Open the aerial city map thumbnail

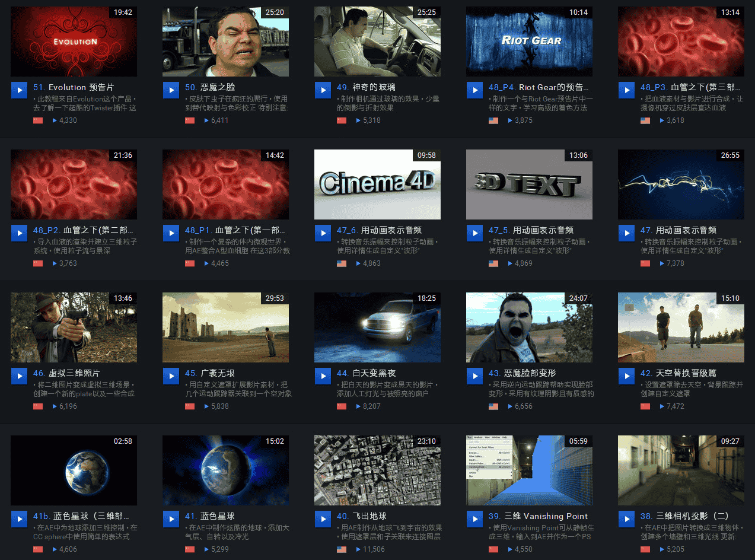pyautogui.click(x=378, y=470)
